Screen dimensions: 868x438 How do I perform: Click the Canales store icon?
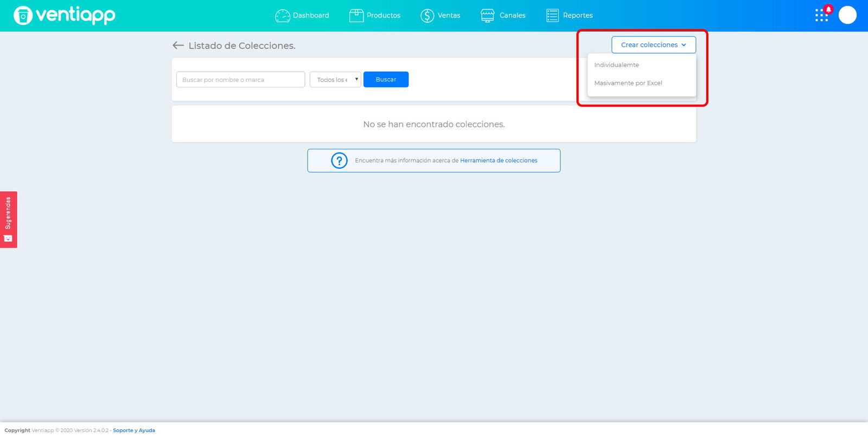(x=488, y=16)
